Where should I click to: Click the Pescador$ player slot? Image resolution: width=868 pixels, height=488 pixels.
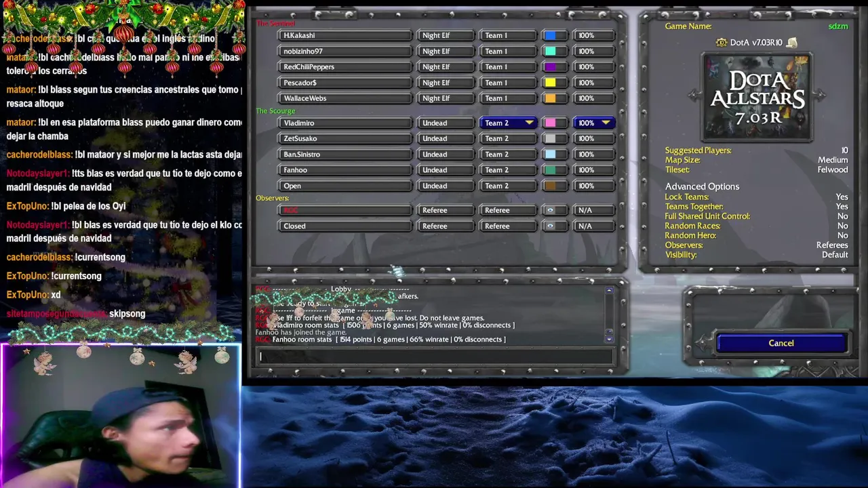pyautogui.click(x=344, y=83)
